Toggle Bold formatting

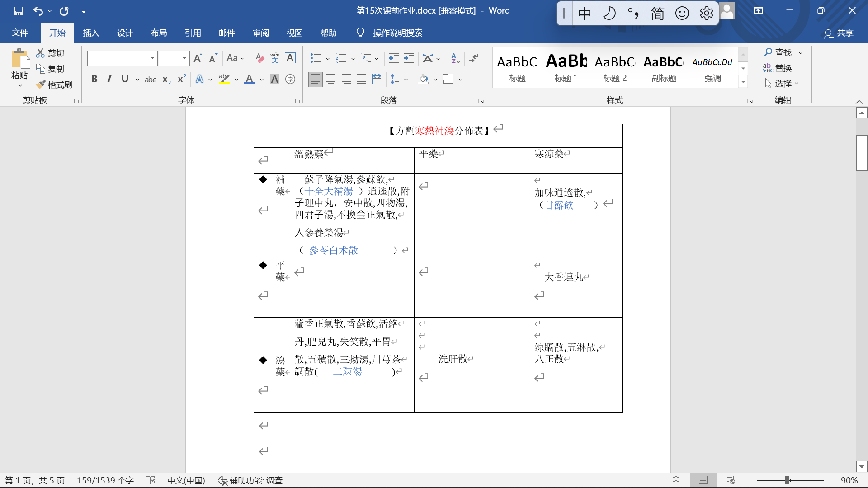click(94, 79)
